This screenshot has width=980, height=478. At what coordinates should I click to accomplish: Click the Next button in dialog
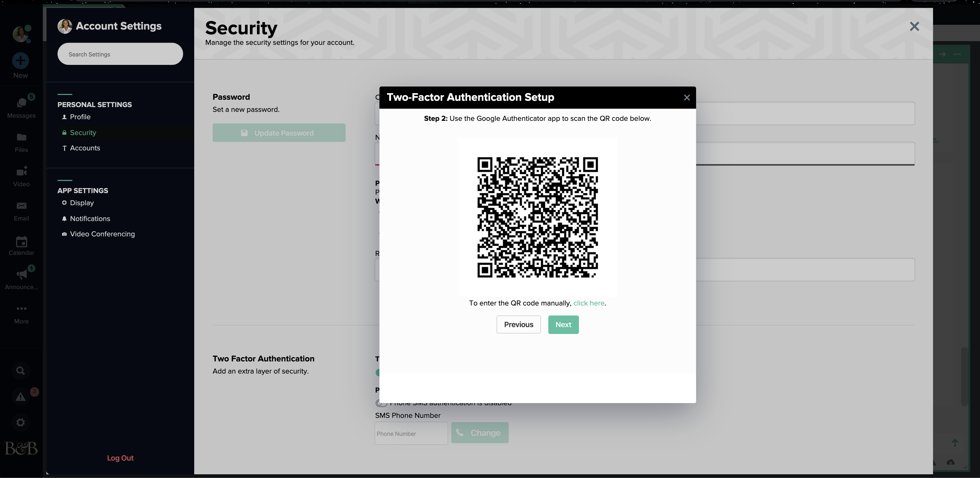point(563,325)
